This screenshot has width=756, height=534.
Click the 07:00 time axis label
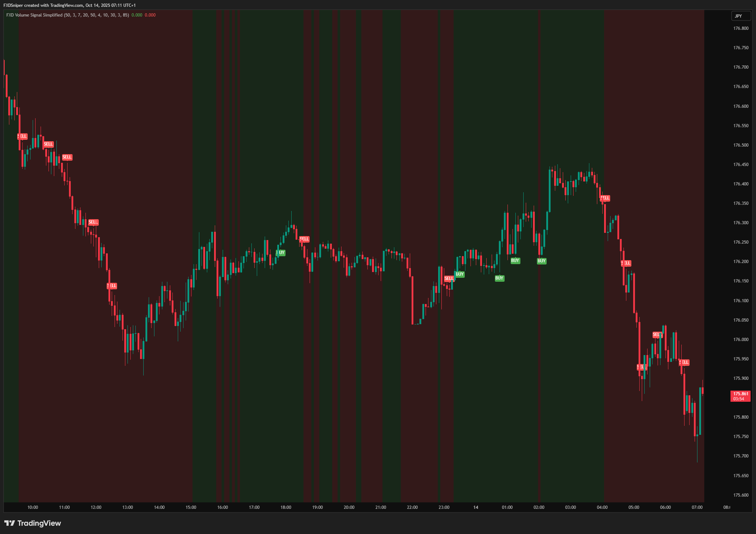pyautogui.click(x=697, y=507)
